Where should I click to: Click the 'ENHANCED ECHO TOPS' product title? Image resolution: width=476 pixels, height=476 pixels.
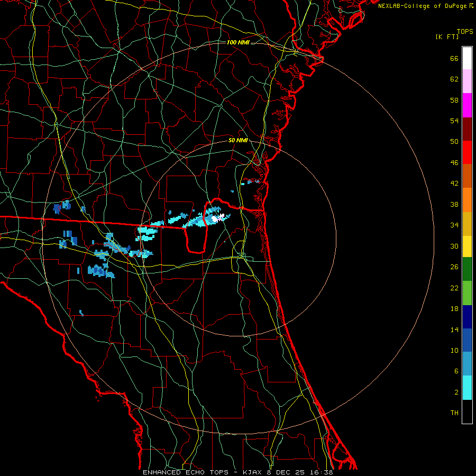click(x=186, y=472)
